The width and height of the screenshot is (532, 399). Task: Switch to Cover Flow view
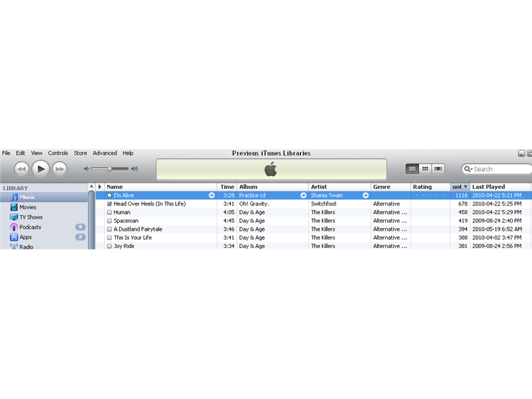click(x=438, y=168)
